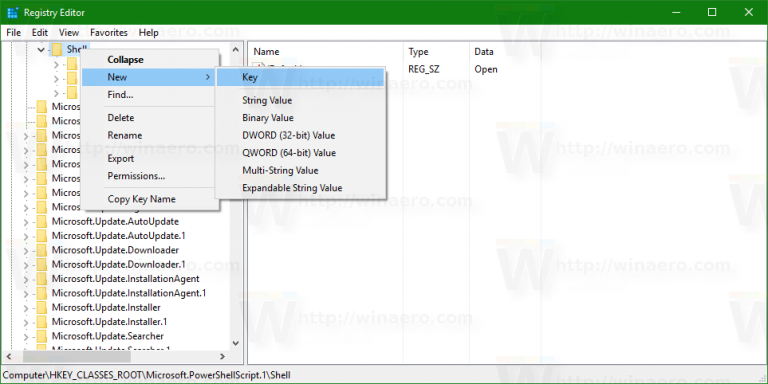Click folder icon beside Microsoft.Update.Downloader
This screenshot has height=384, width=768.
(x=42, y=250)
